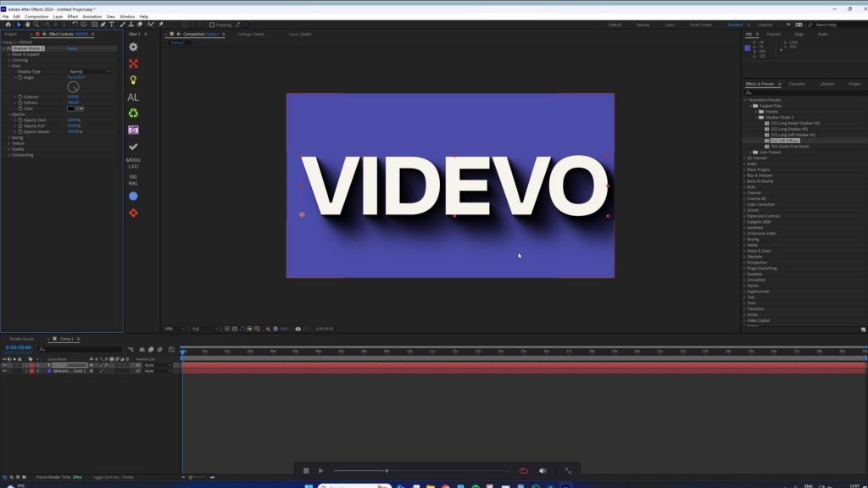This screenshot has width=868, height=488.
Task: Click the white checkmark KBar icon
Action: click(x=133, y=147)
